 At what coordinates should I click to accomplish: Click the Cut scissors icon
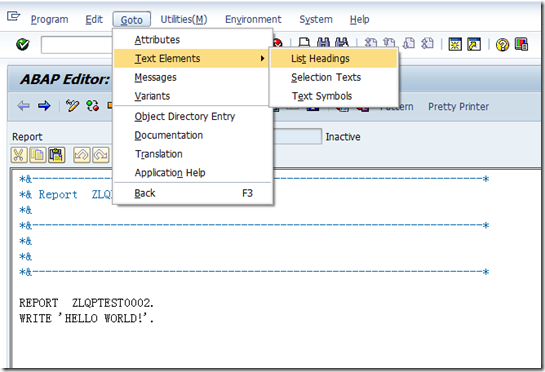point(19,155)
